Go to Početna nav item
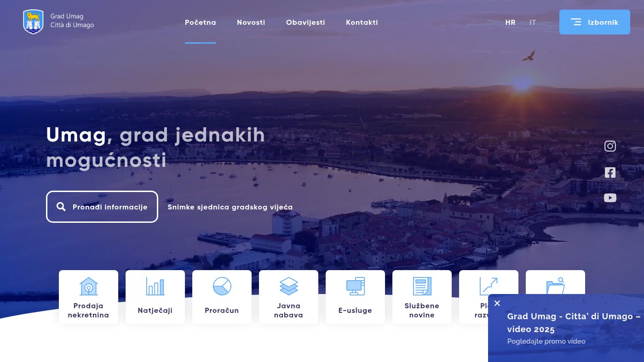 [201, 23]
